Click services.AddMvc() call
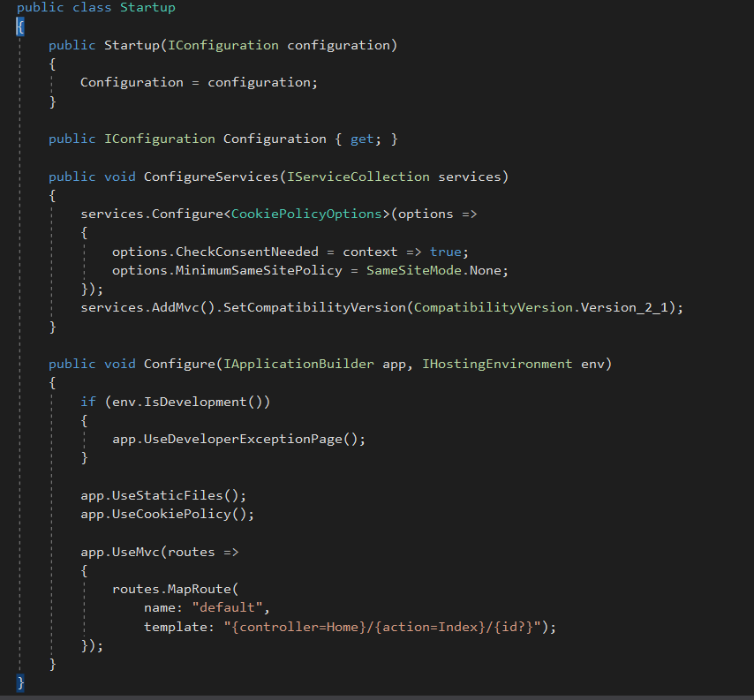This screenshot has width=754, height=700. tap(147, 308)
